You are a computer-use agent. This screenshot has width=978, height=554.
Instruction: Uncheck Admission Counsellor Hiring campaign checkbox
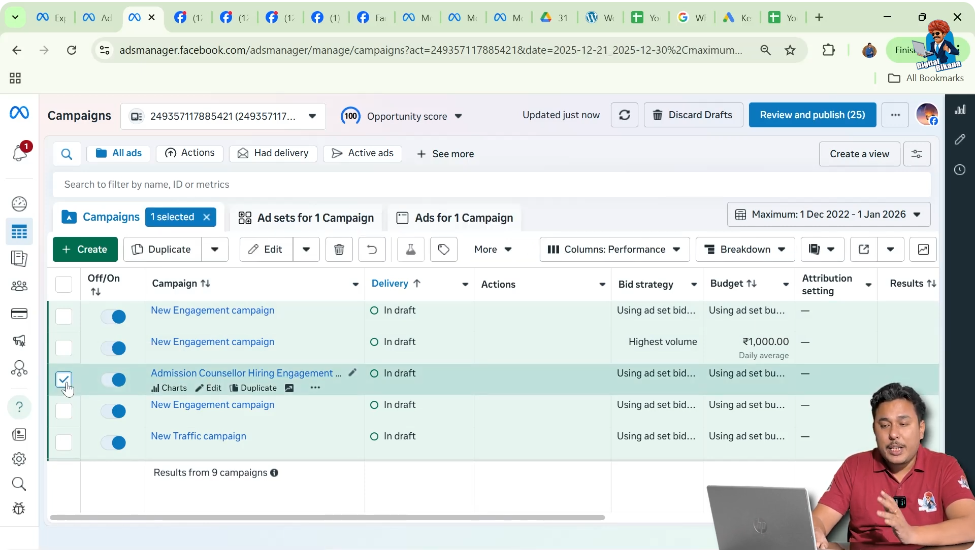click(x=64, y=379)
